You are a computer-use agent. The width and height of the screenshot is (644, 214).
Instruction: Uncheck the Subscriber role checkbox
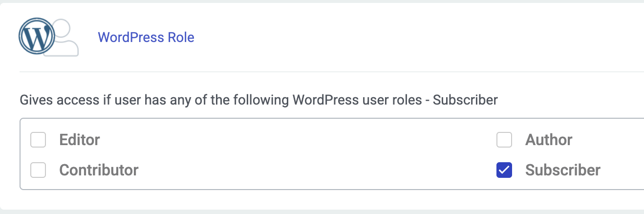click(504, 170)
